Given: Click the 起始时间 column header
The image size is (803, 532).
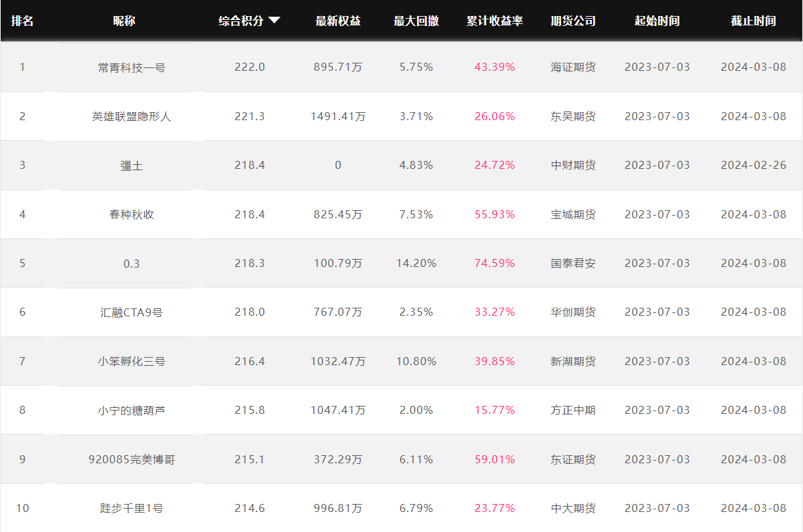Looking at the screenshot, I should point(657,21).
